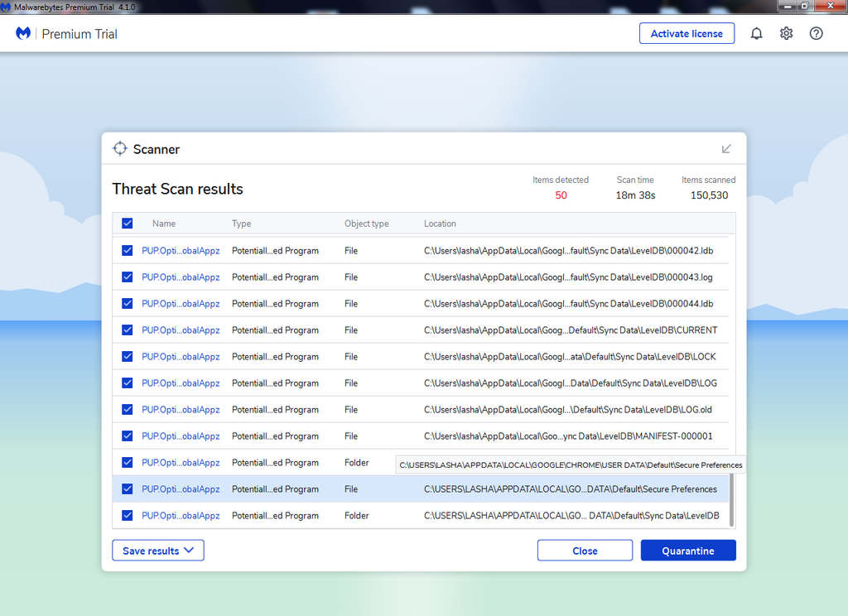Click the scan time value 18m 38s
The width and height of the screenshot is (848, 616).
[x=635, y=195]
